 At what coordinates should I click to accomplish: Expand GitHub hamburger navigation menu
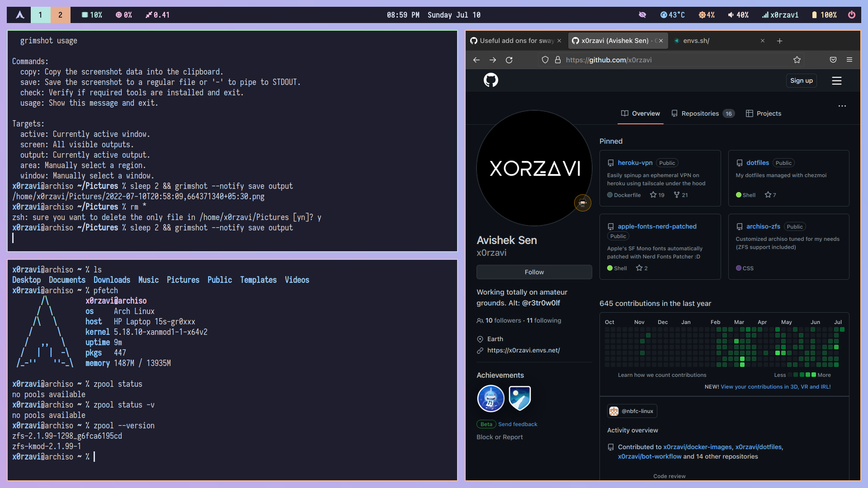(x=836, y=81)
